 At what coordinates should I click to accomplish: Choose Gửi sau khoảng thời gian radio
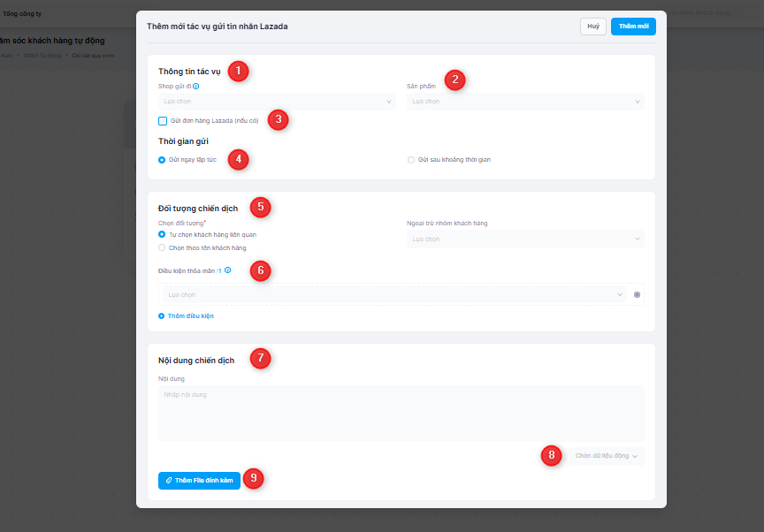tap(411, 160)
